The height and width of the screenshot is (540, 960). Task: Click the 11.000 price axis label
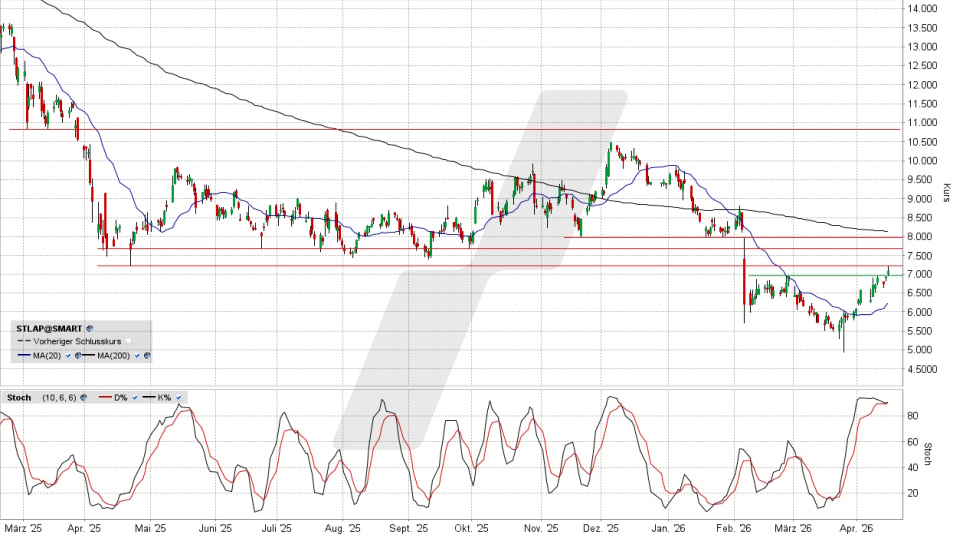tap(922, 122)
